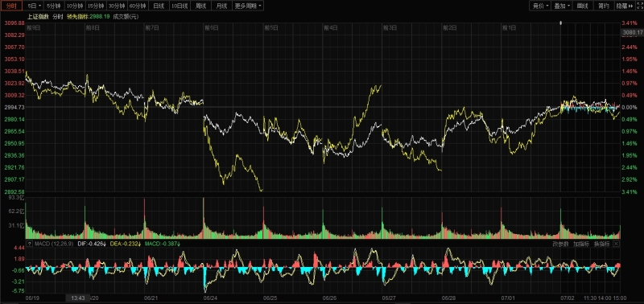
Task: Toggle the 简约 simple mode
Action: (x=604, y=6)
